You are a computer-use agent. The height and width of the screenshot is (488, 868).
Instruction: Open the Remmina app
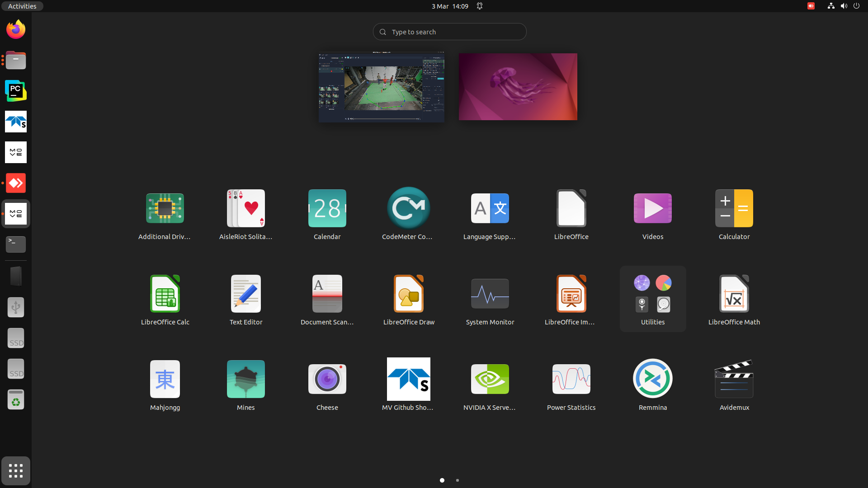click(x=653, y=385)
